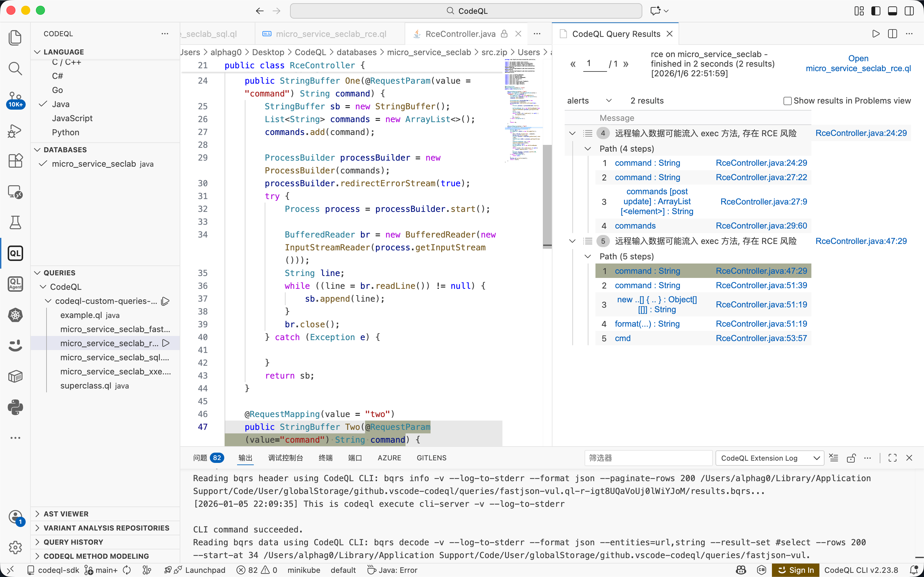Click RceController.java:53:57 location link
This screenshot has height=577, width=924.
pos(761,338)
